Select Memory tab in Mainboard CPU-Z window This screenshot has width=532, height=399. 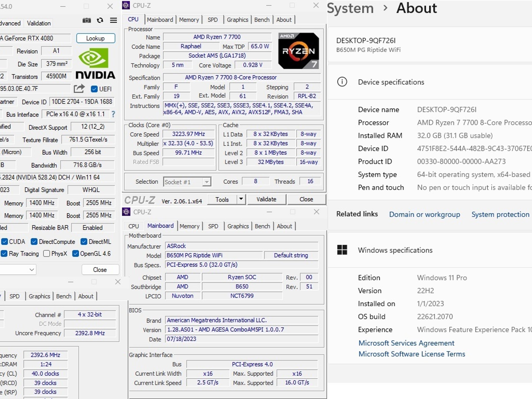coord(189,226)
